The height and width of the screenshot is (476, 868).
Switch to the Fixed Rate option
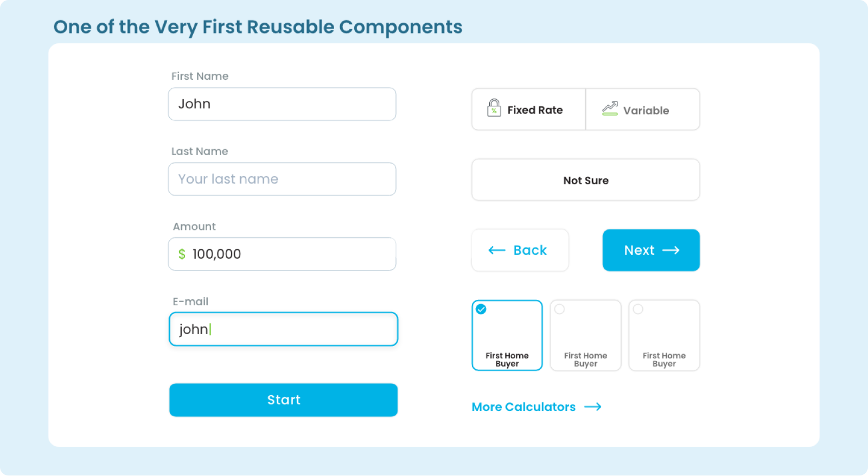(528, 110)
